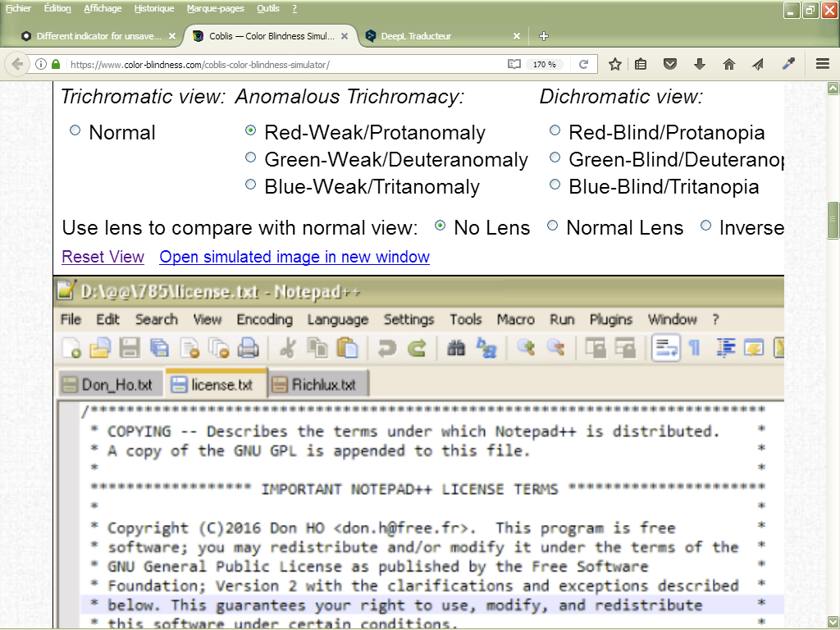
Task: Click Notepad++ Show All Characters pilcrow icon
Action: (694, 348)
